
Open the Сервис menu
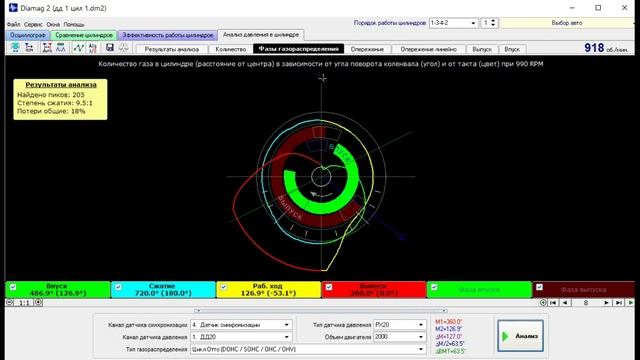pyautogui.click(x=33, y=24)
